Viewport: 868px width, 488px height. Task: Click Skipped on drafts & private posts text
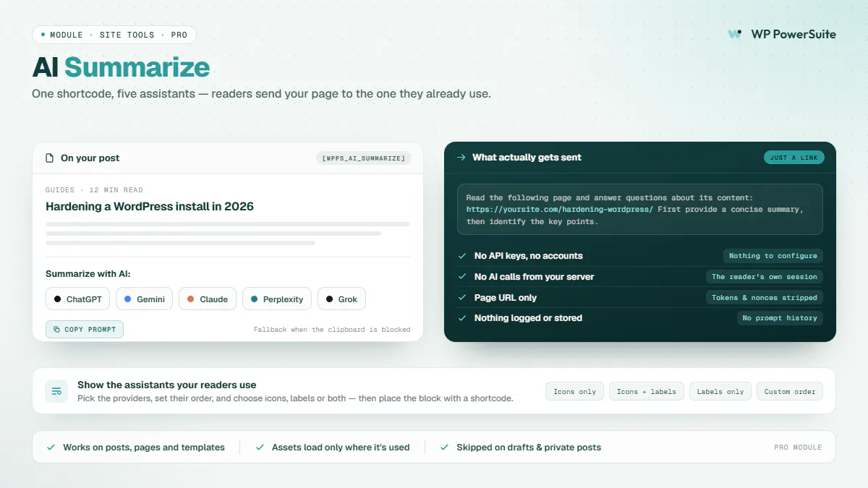click(x=529, y=447)
